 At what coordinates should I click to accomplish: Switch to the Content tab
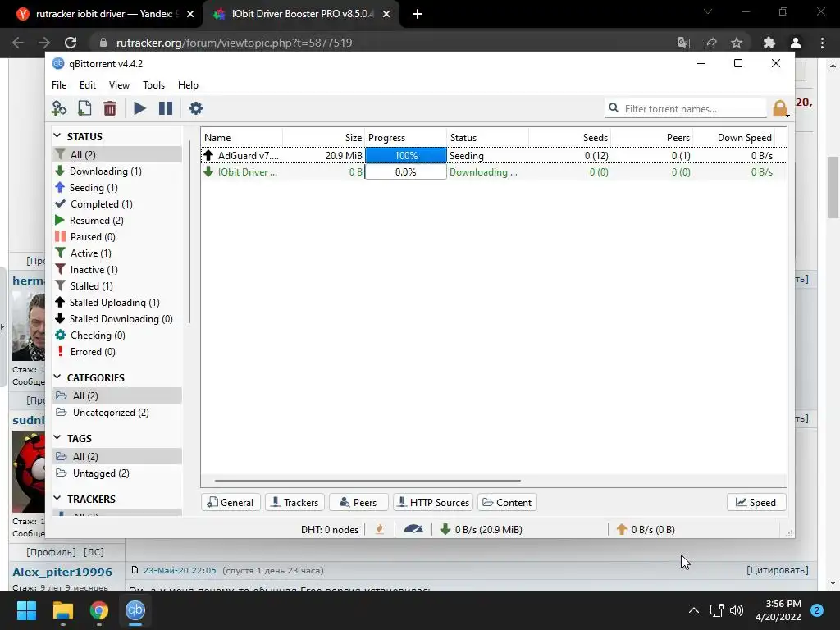pos(507,503)
